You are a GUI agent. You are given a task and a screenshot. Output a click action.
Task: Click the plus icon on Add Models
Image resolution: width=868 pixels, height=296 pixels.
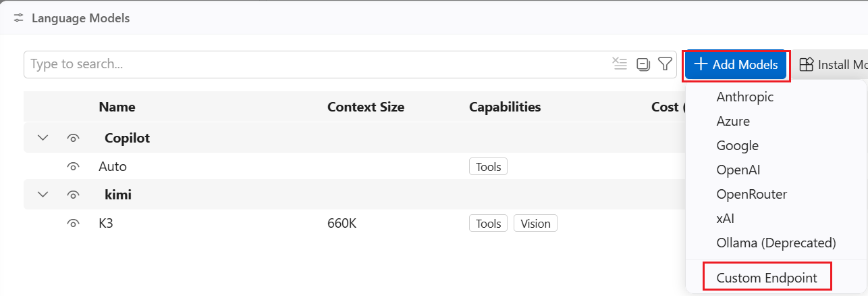(701, 64)
